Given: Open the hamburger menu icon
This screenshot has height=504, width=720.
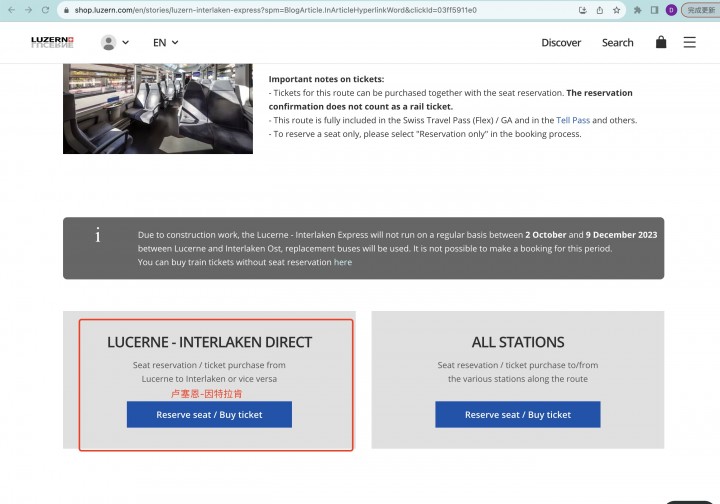Looking at the screenshot, I should [689, 42].
